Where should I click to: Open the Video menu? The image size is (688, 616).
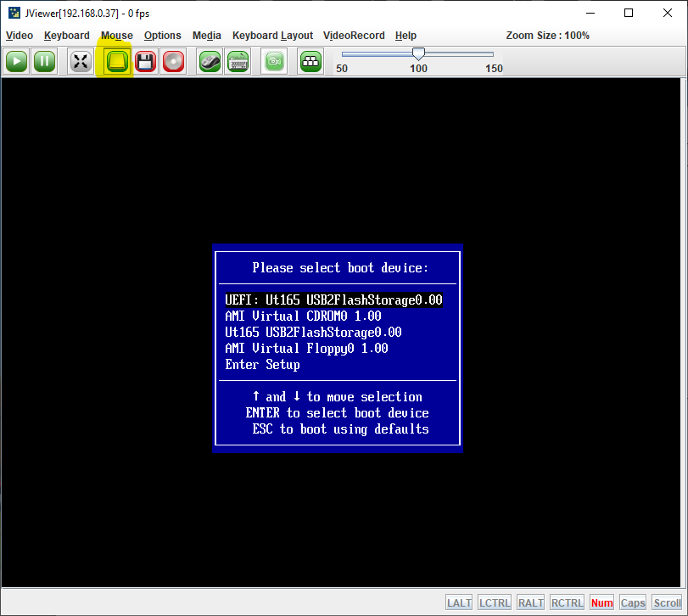[19, 36]
